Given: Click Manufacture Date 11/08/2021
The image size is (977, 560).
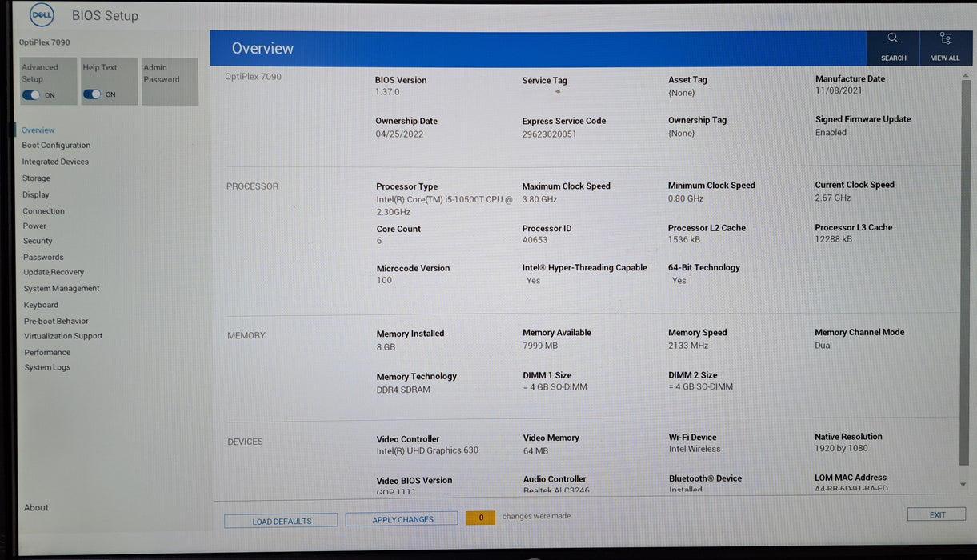Looking at the screenshot, I should [839, 90].
